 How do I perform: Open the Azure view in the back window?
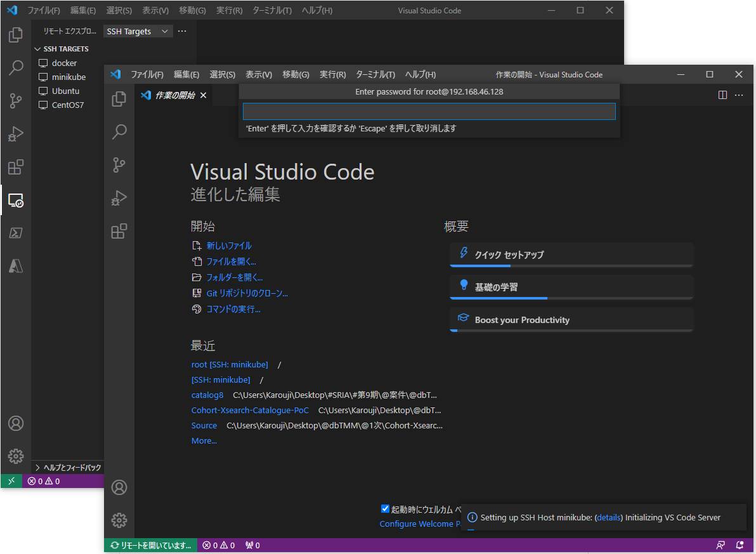click(16, 266)
